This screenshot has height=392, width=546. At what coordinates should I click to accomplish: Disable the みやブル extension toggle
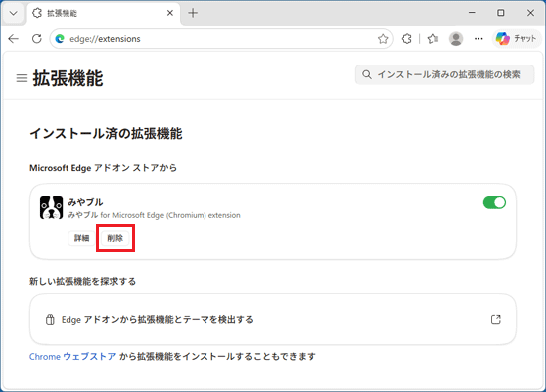pos(494,202)
